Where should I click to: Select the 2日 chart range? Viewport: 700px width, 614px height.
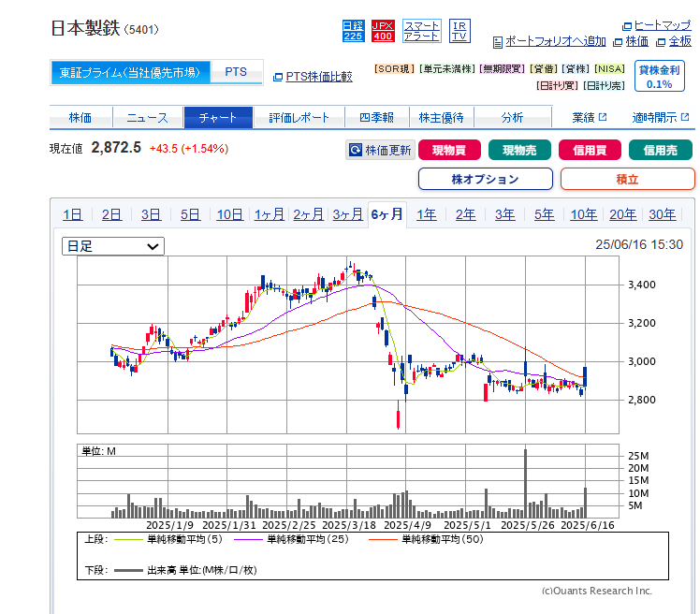pyautogui.click(x=111, y=214)
